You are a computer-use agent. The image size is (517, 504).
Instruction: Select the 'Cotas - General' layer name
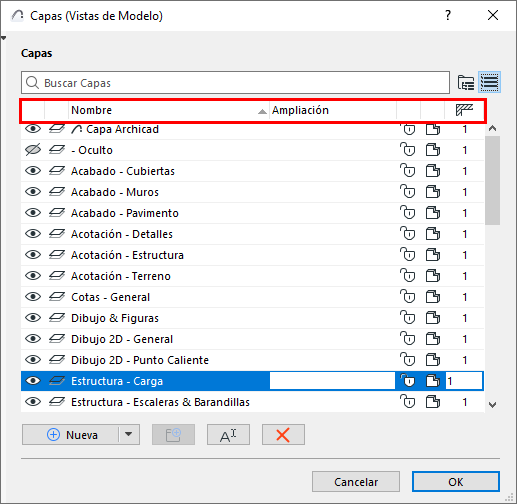coord(110,297)
